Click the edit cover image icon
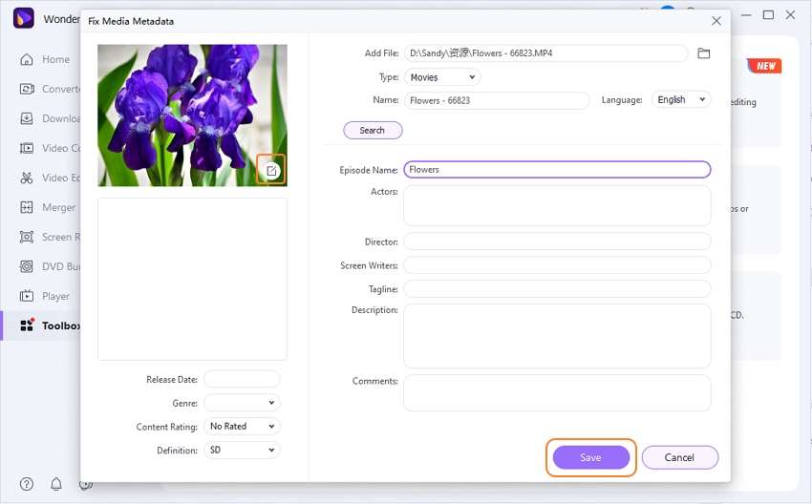The height and width of the screenshot is (504, 812). coord(271,170)
